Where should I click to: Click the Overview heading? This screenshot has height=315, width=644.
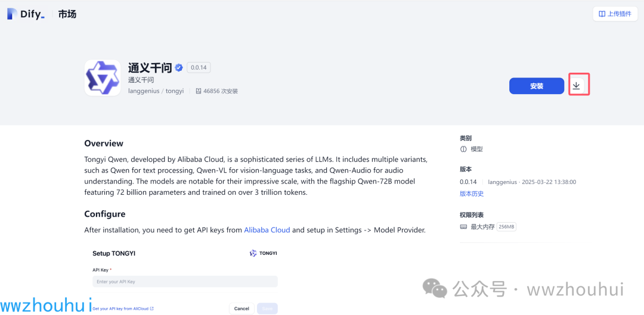104,144
